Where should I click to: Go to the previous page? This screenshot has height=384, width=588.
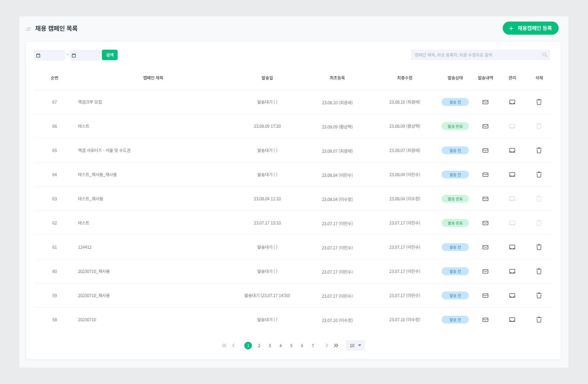(x=234, y=345)
